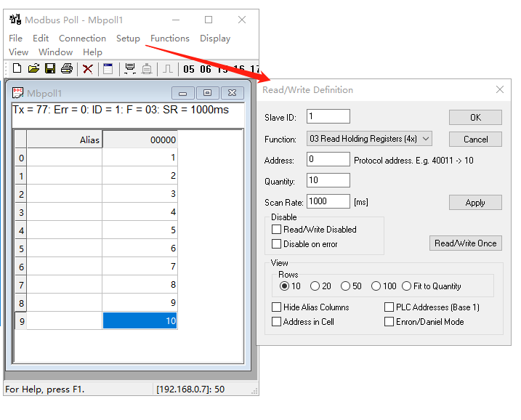Expand the Function dropdown list
The image size is (521, 420).
pos(369,139)
